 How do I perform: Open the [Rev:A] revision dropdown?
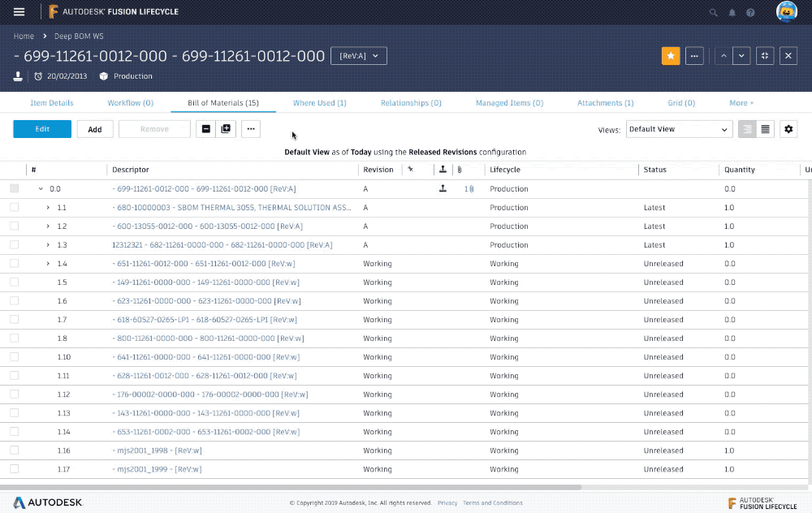(x=359, y=56)
